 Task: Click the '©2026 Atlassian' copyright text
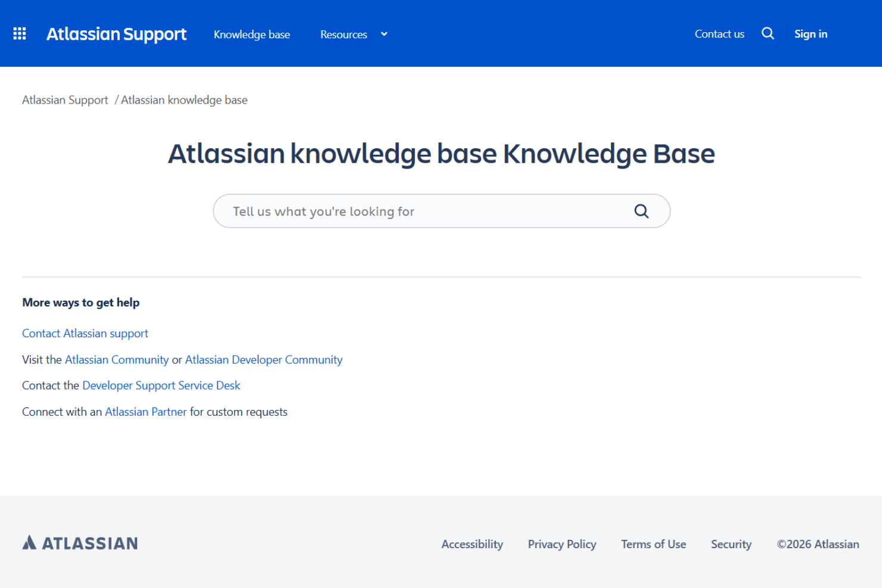coord(818,544)
